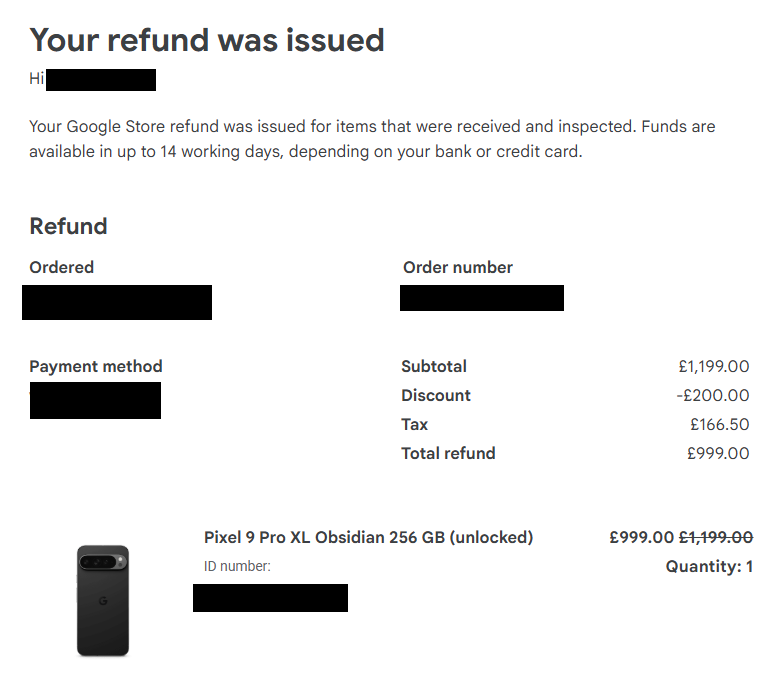
Task: Click the Pixel 9 Pro XL Obsidian product title
Action: (368, 537)
